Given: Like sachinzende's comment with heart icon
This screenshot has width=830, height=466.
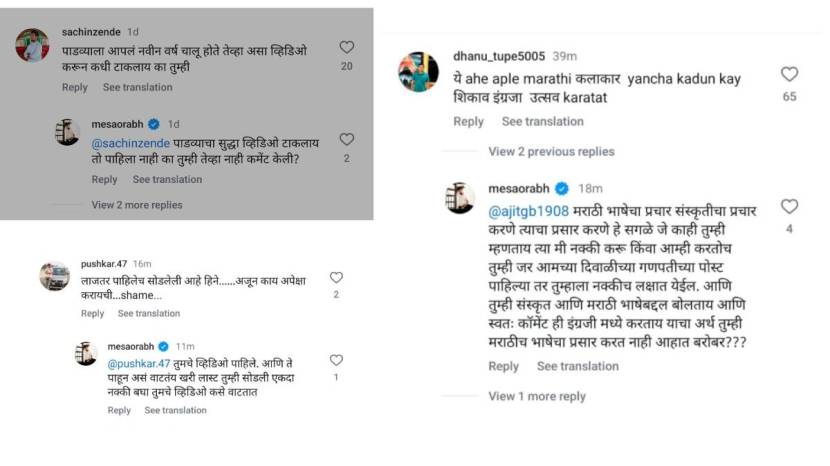Looking at the screenshot, I should tap(346, 47).
